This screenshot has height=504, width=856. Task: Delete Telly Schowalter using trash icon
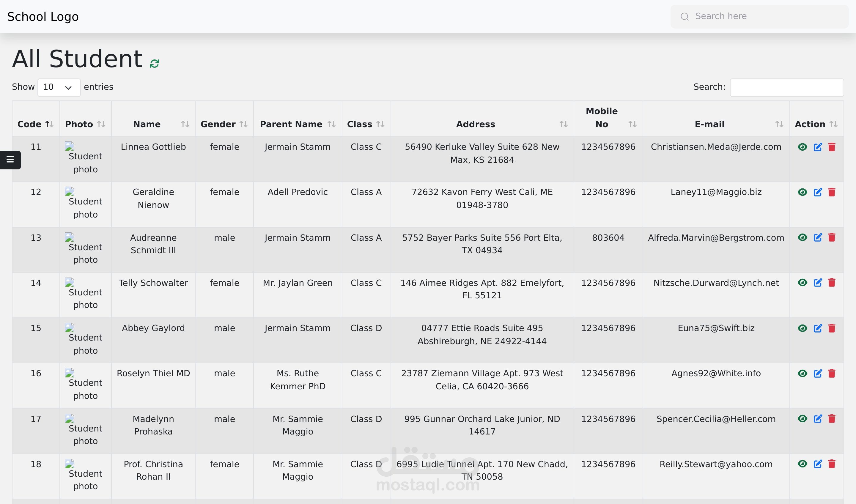click(x=832, y=283)
